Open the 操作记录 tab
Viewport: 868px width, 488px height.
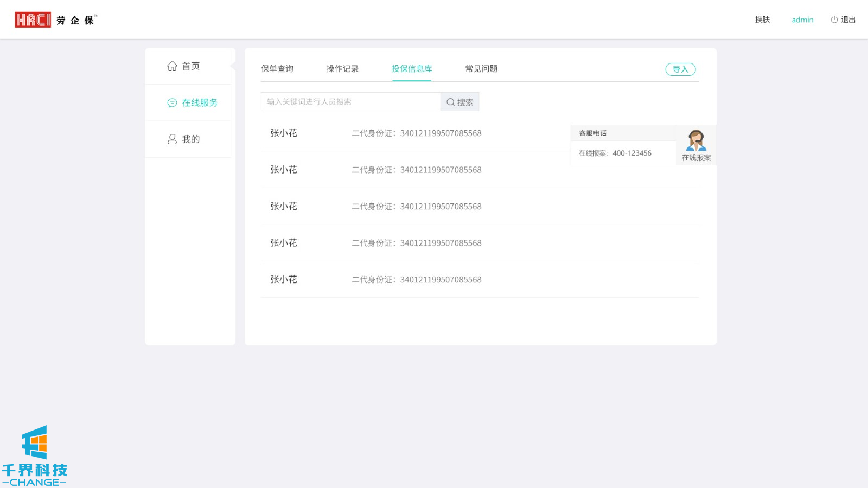(x=342, y=69)
